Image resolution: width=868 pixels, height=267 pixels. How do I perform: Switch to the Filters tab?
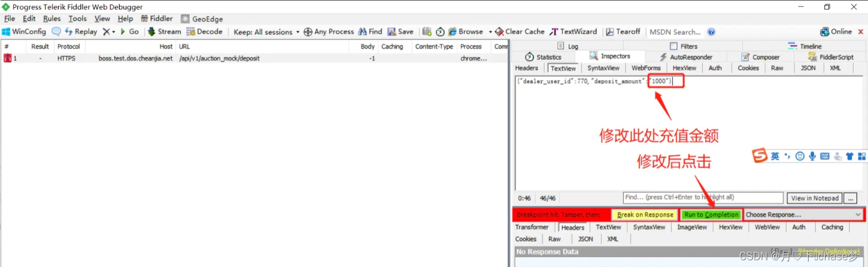click(684, 46)
